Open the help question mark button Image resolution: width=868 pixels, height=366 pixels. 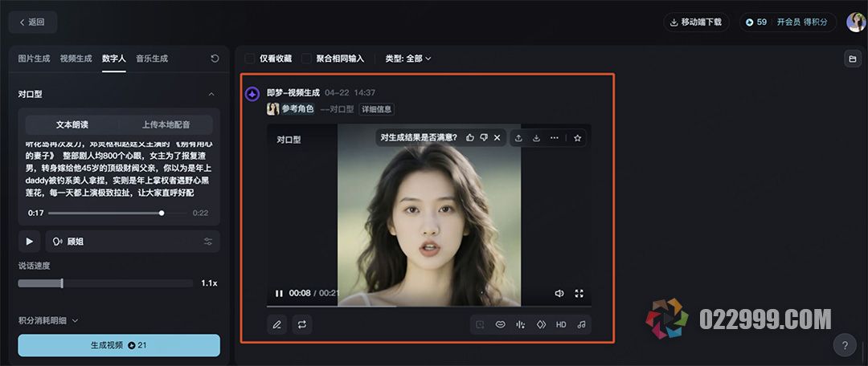pyautogui.click(x=845, y=346)
